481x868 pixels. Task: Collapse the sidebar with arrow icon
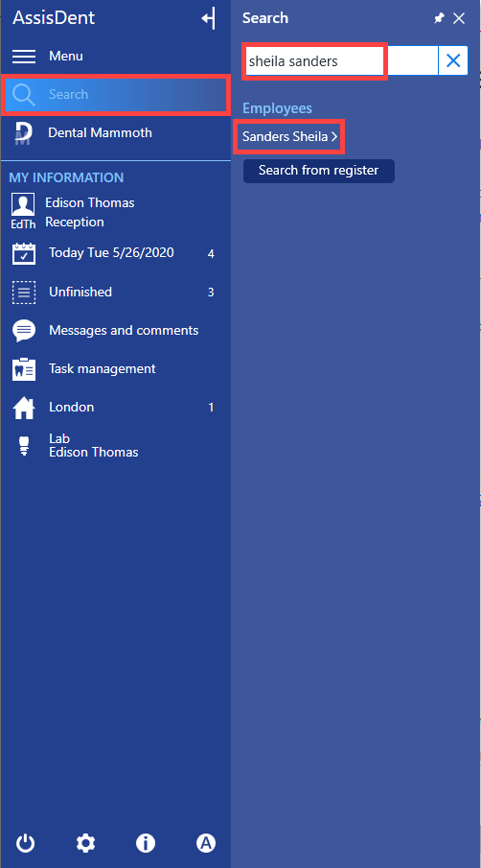pyautogui.click(x=208, y=19)
